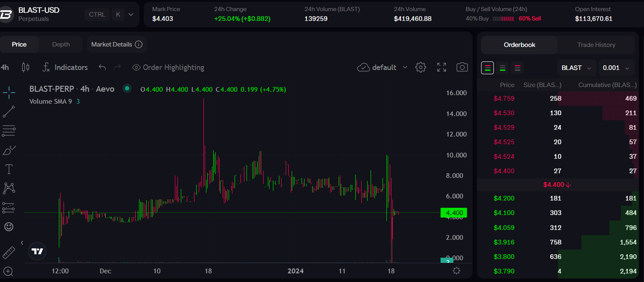Switch to the Depth chart tab
644x282 pixels.
(x=61, y=44)
